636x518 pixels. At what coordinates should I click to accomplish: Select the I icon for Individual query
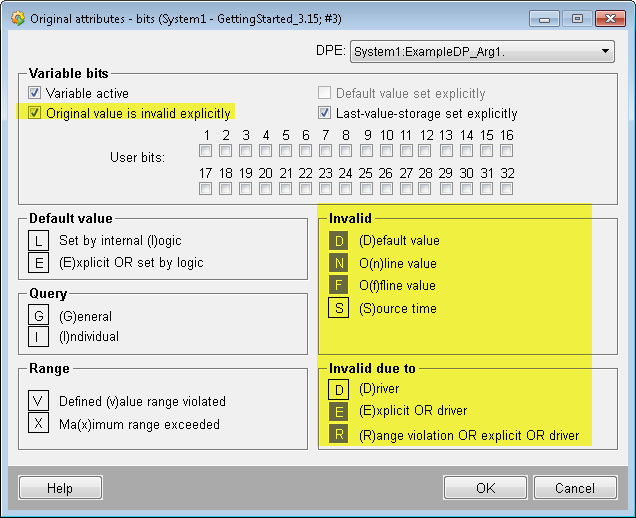pyautogui.click(x=40, y=339)
